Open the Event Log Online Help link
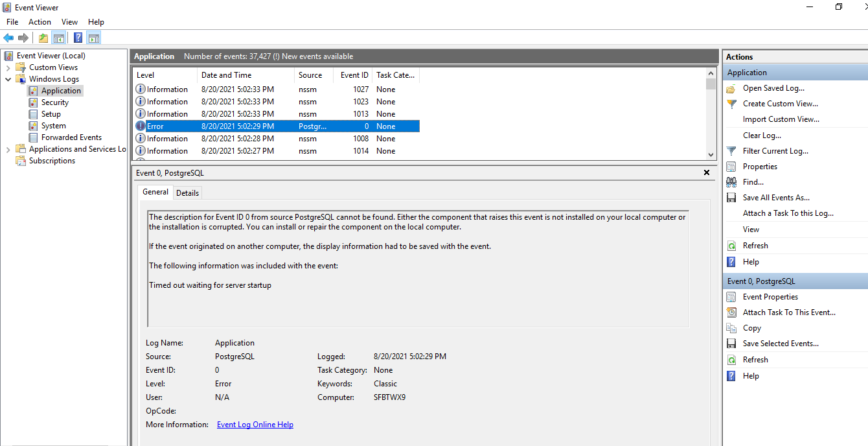868x446 pixels. pos(255,425)
